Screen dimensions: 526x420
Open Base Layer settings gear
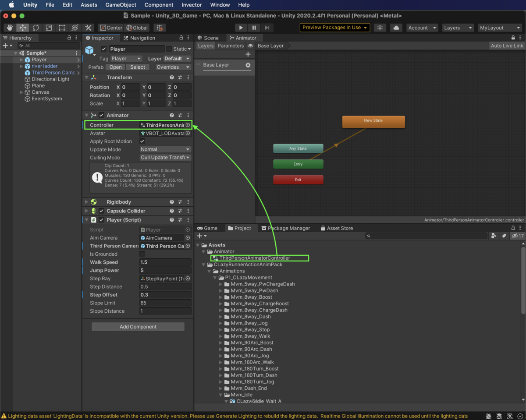(x=248, y=65)
